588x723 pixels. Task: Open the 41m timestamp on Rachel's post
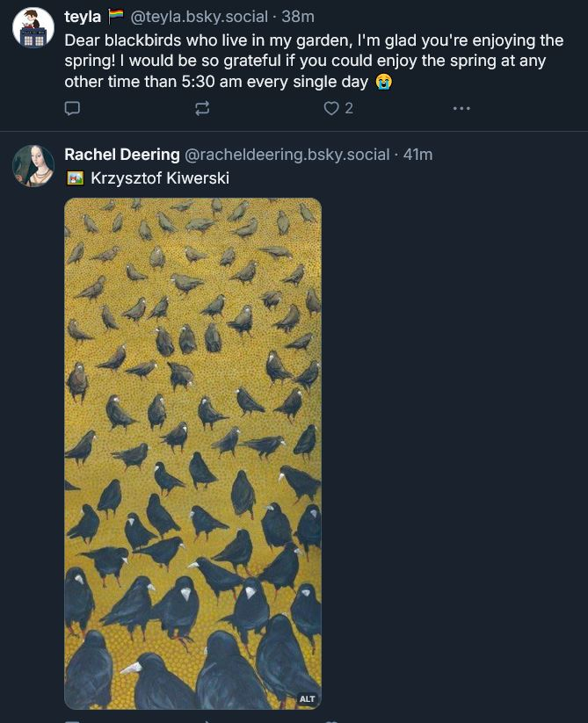pyautogui.click(x=417, y=155)
